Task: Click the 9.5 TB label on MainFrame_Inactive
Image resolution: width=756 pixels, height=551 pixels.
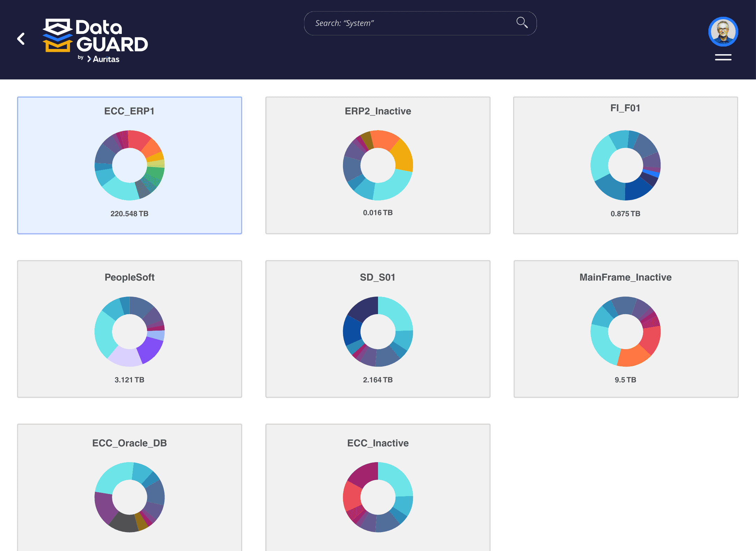Action: 625,380
